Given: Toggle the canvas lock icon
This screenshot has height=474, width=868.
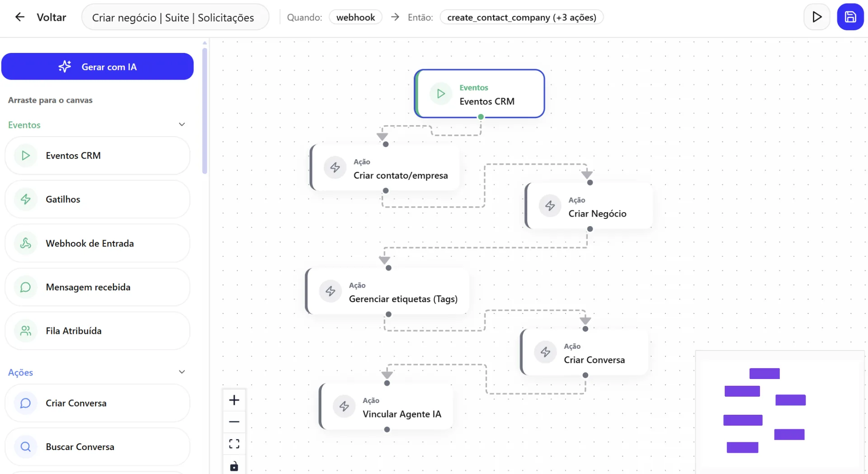Looking at the screenshot, I should [234, 466].
